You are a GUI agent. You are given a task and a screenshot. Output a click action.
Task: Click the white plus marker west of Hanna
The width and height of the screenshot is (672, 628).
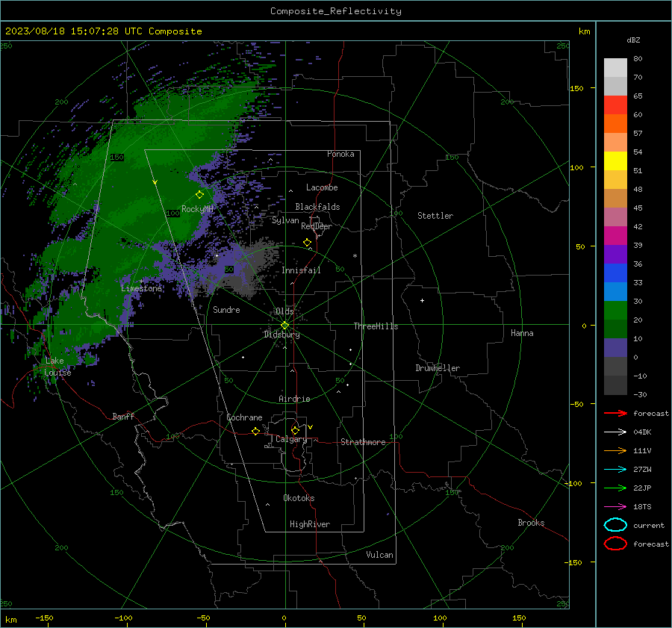(422, 300)
